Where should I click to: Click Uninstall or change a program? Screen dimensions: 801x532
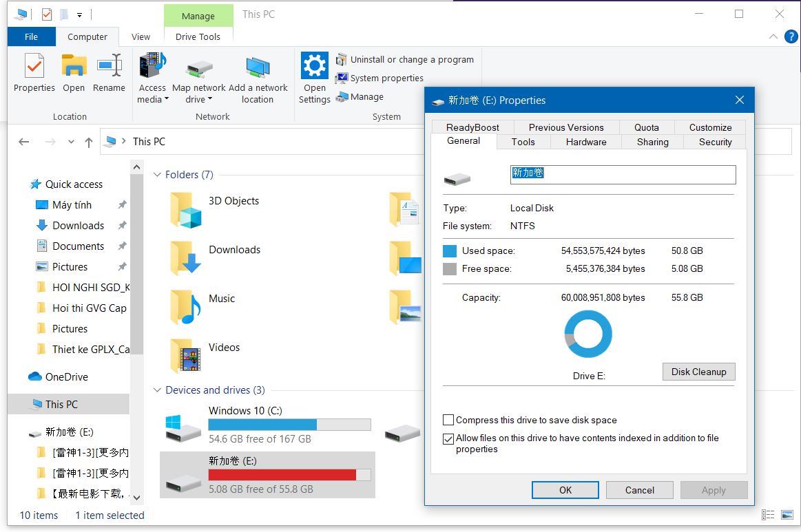coord(411,60)
